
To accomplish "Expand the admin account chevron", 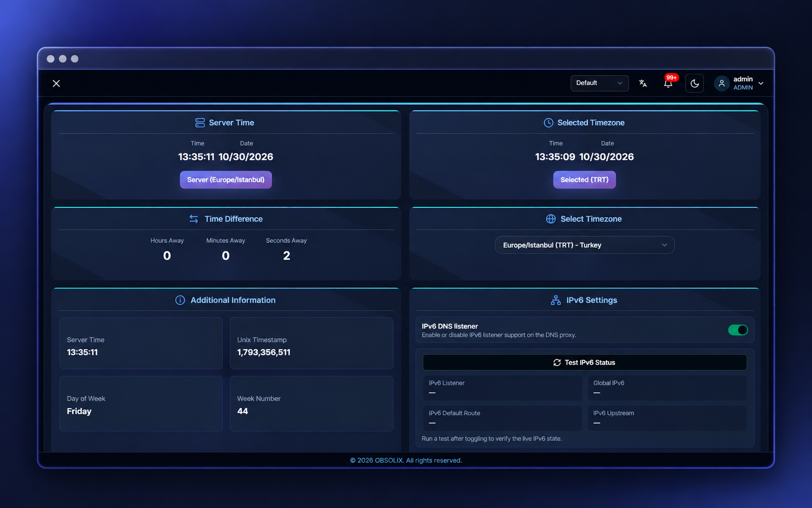I will pos(761,83).
